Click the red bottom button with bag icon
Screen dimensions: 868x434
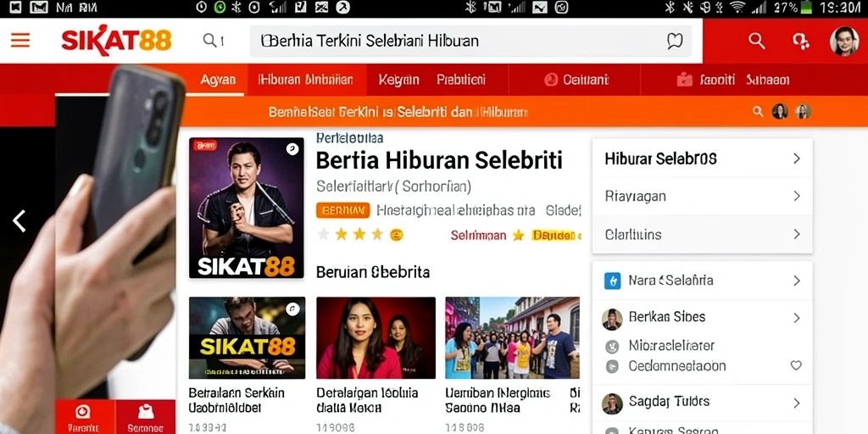(x=146, y=417)
